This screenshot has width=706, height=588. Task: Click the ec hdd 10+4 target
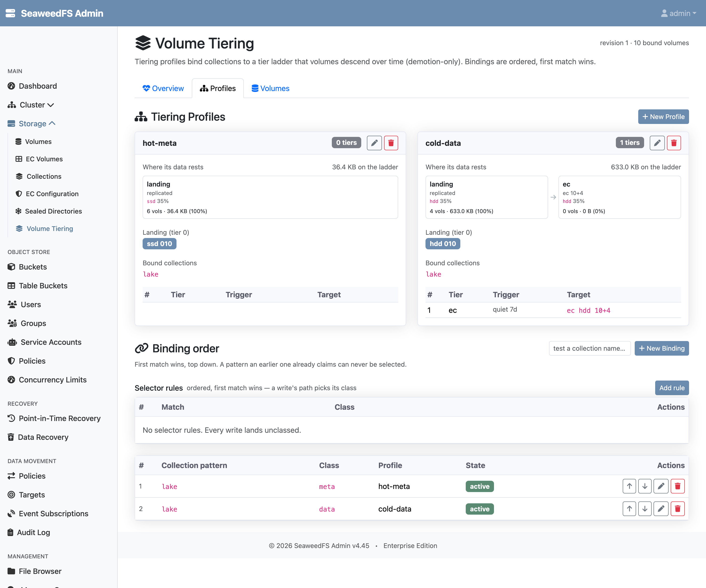click(x=588, y=310)
